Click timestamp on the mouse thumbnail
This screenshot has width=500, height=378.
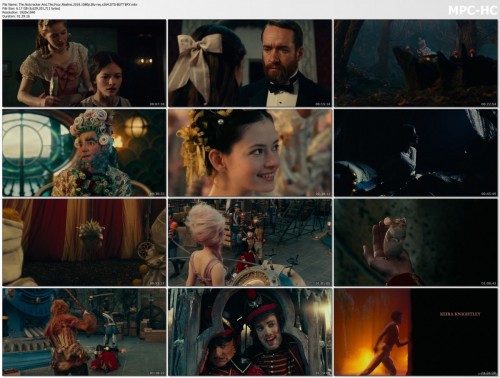click(x=488, y=283)
